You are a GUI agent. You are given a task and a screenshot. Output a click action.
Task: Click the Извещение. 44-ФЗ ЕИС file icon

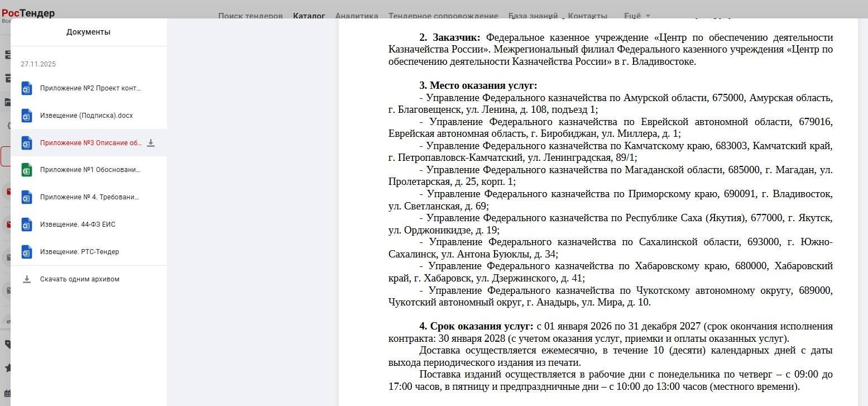[x=27, y=225]
